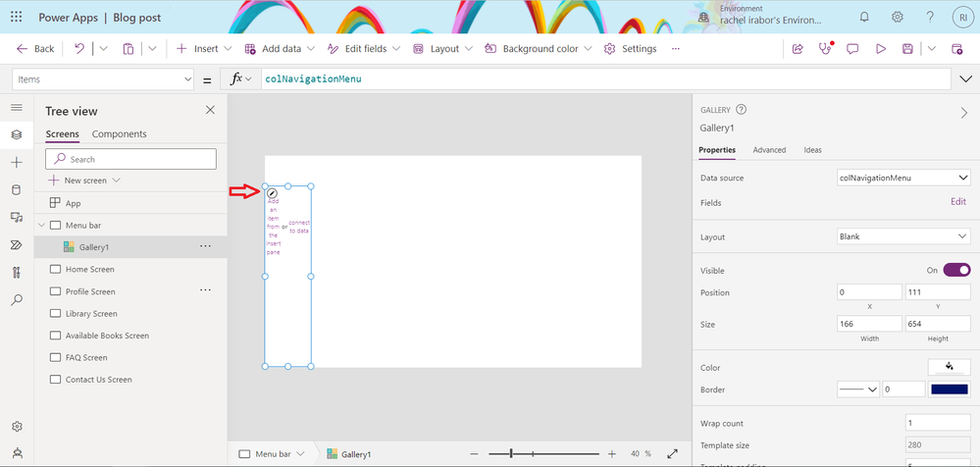Open the Layout toolbar menu
Image resolution: width=980 pixels, height=467 pixels.
click(442, 49)
